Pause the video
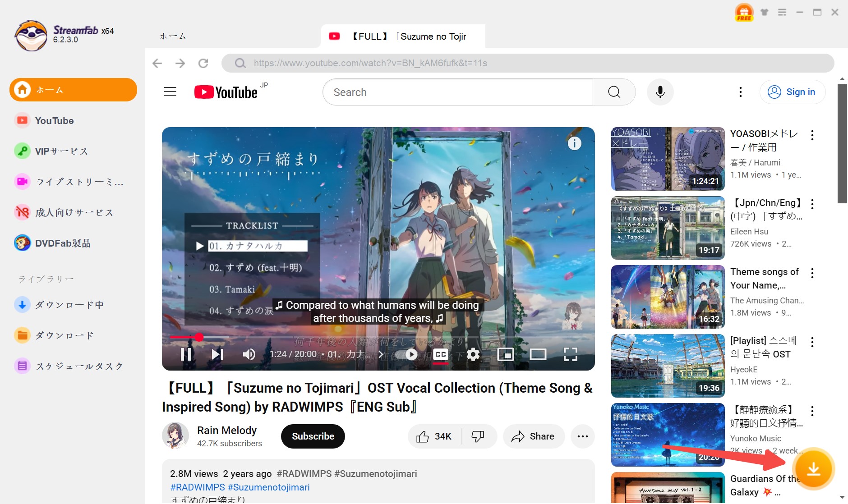 (x=186, y=354)
